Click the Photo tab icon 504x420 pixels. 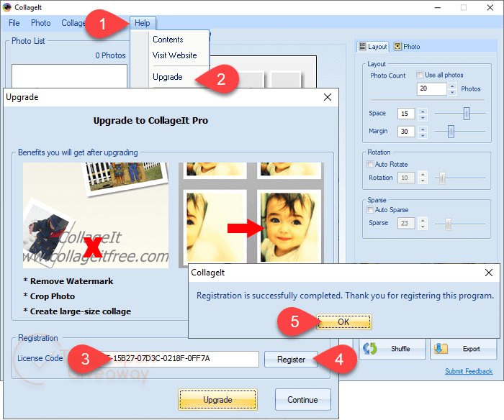397,46
